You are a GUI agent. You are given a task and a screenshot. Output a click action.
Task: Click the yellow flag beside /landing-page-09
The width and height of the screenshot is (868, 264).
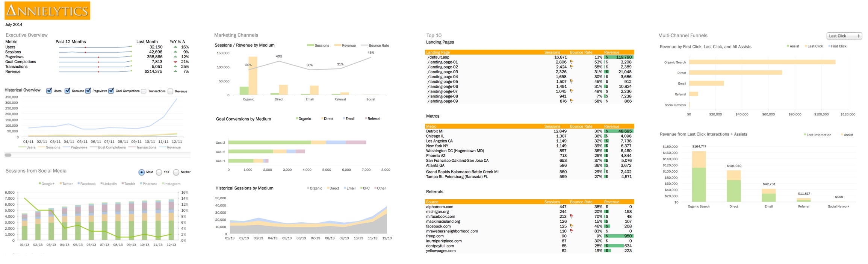572,101
